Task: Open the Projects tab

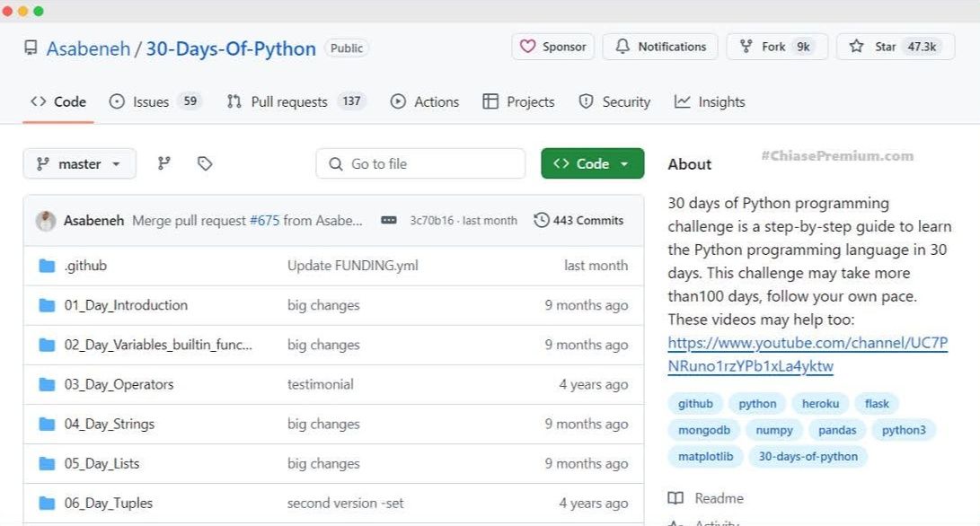Action: (518, 101)
